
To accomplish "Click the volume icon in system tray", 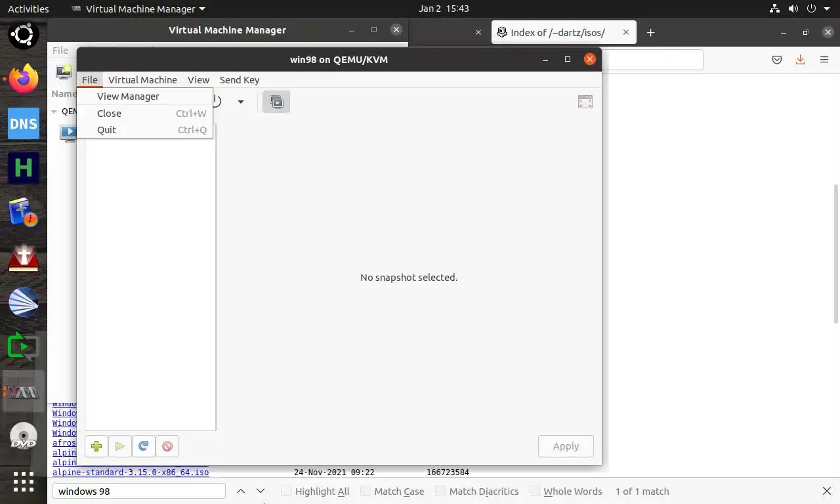I will [x=793, y=9].
